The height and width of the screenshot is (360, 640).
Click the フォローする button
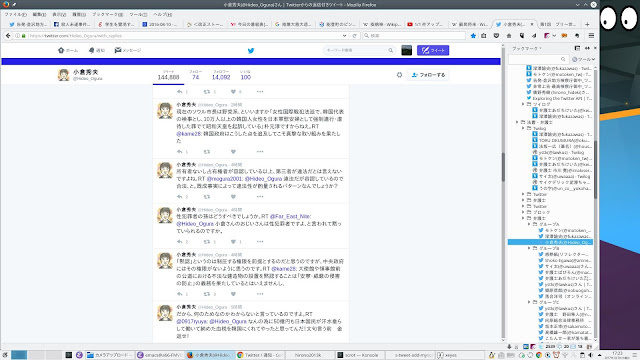pos(428,75)
